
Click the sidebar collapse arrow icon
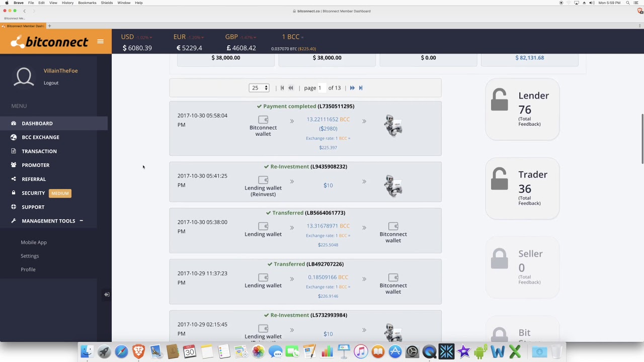(107, 295)
